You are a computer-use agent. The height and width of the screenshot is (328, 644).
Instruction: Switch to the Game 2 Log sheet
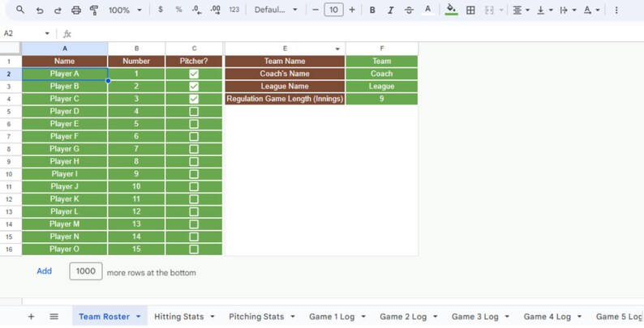pyautogui.click(x=403, y=317)
